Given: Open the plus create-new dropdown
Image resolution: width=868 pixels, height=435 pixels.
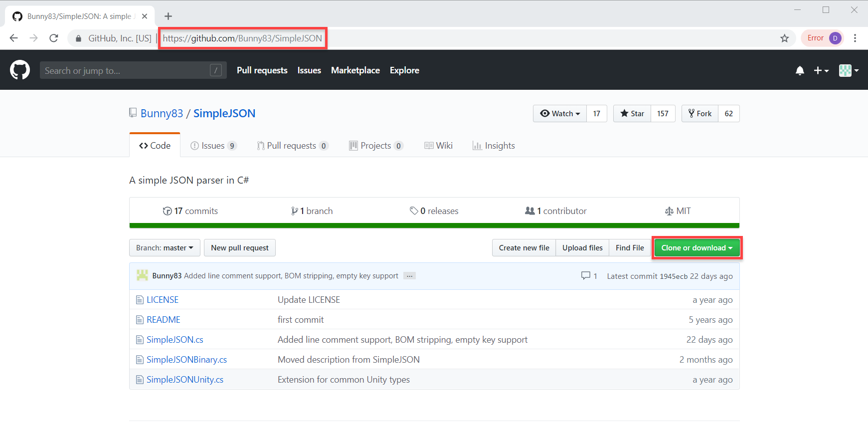Looking at the screenshot, I should [x=821, y=70].
